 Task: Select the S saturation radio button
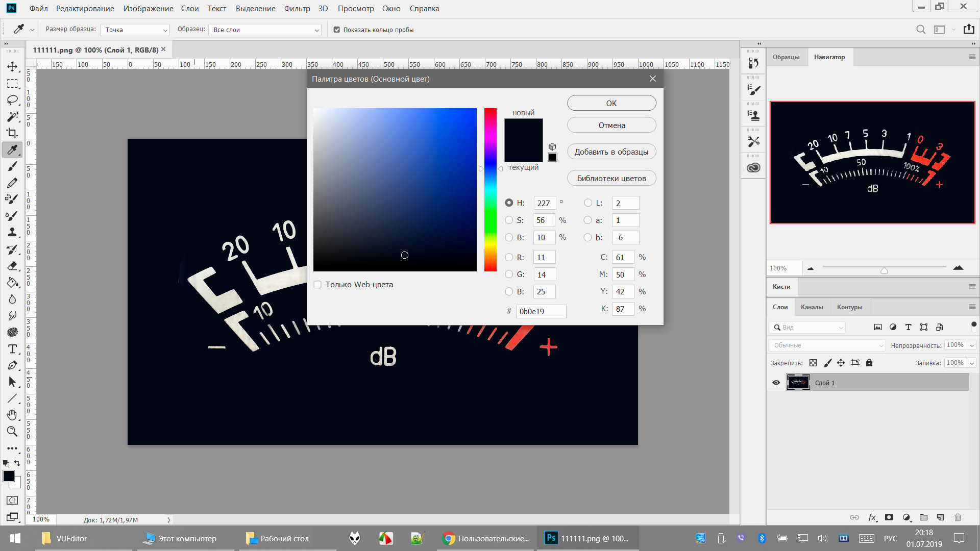pyautogui.click(x=509, y=220)
